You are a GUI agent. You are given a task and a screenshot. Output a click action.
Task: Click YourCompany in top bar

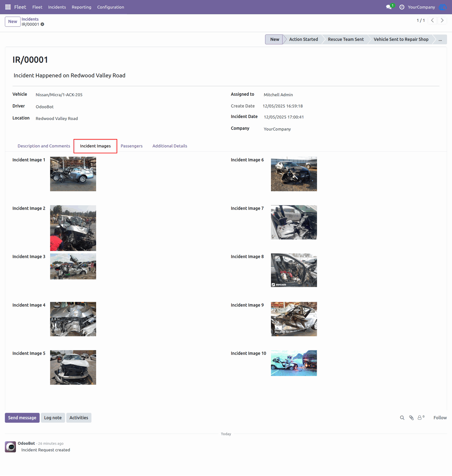(421, 7)
